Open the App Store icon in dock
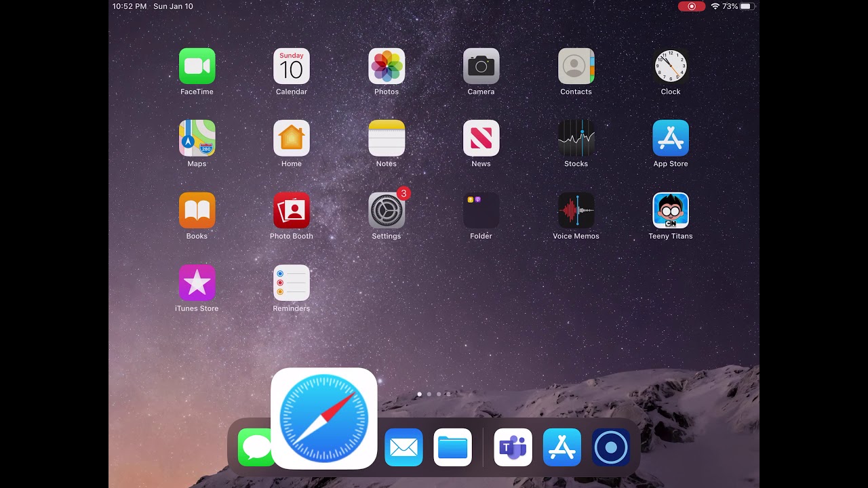868x488 pixels. [562, 447]
